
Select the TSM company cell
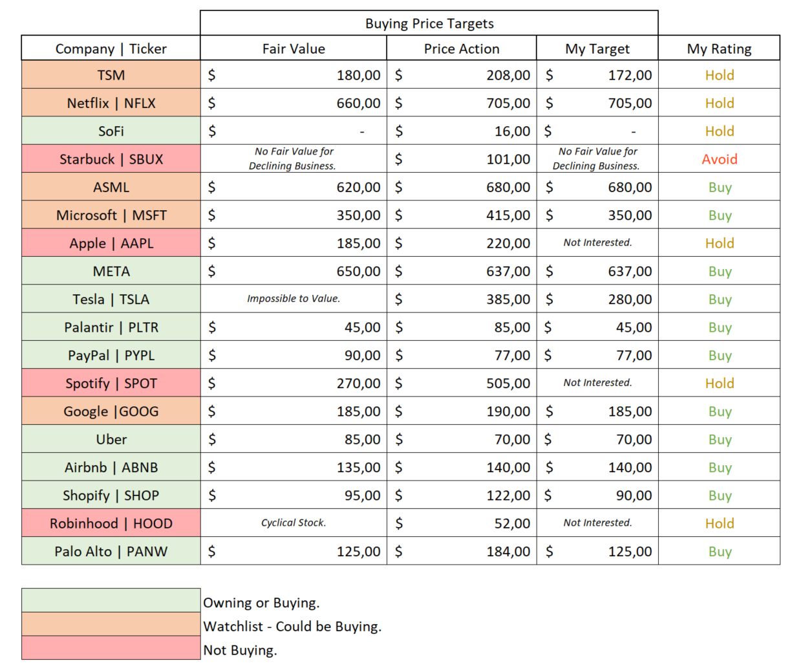[x=111, y=75]
